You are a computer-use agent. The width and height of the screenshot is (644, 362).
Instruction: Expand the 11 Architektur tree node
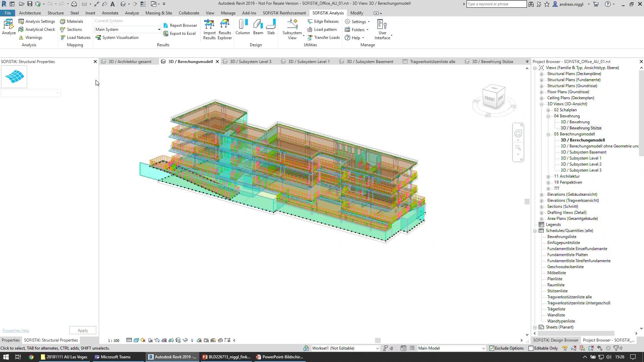point(548,177)
